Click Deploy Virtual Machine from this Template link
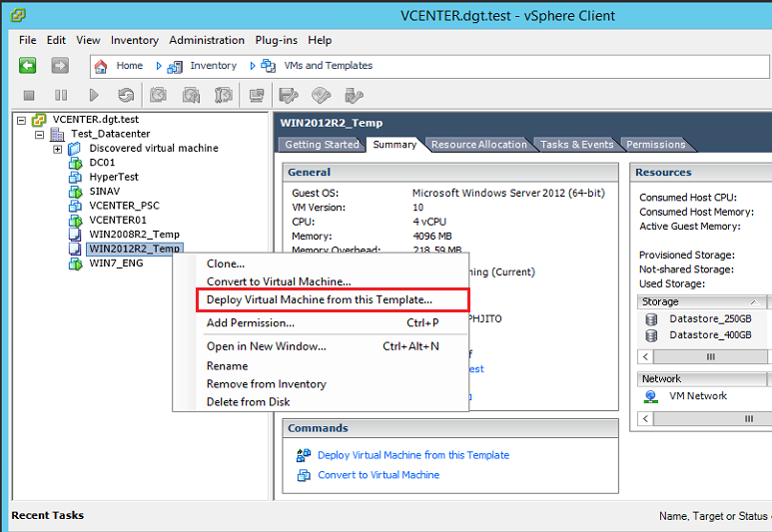This screenshot has width=772, height=532. click(413, 455)
